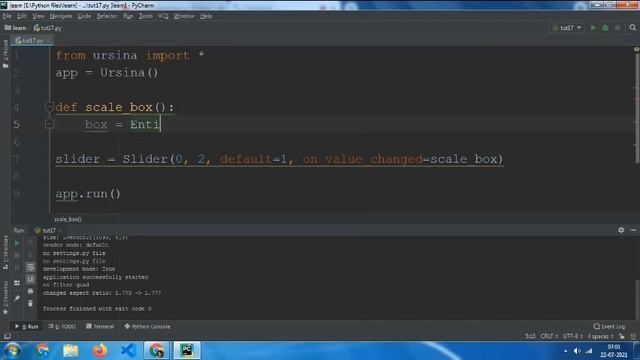
Task: Open the Structure tool window side tab
Action: (5, 252)
